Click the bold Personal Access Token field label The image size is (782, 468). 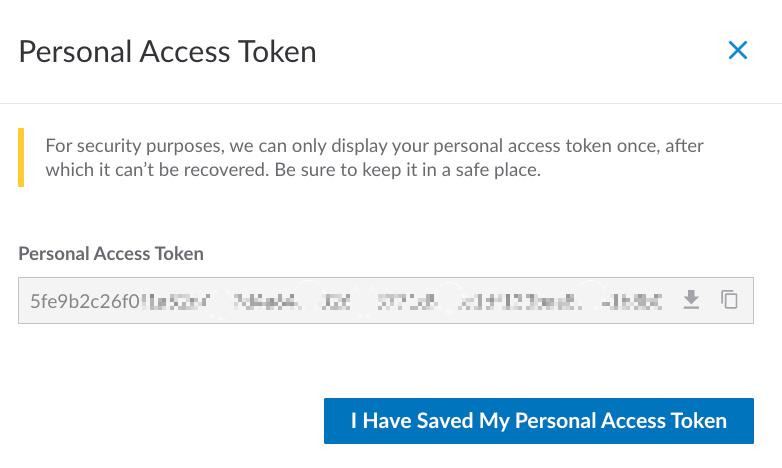(111, 254)
